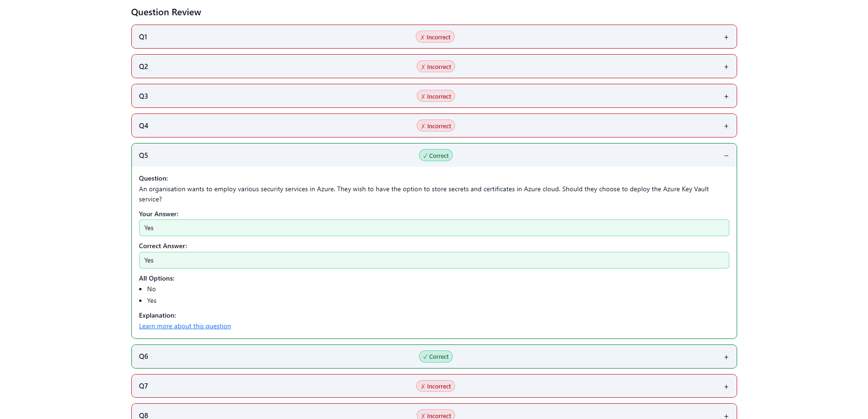
Task: Expand the Q7 plus icon
Action: pyautogui.click(x=726, y=387)
